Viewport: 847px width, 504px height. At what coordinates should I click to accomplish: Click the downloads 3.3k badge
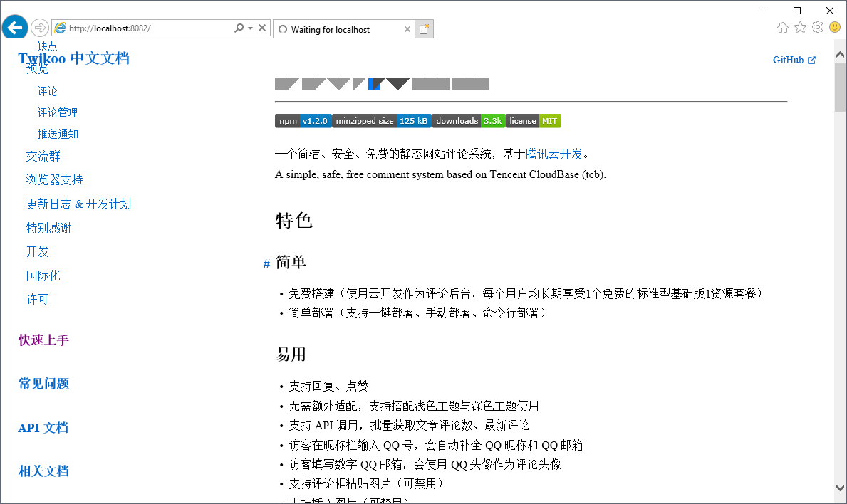(469, 121)
